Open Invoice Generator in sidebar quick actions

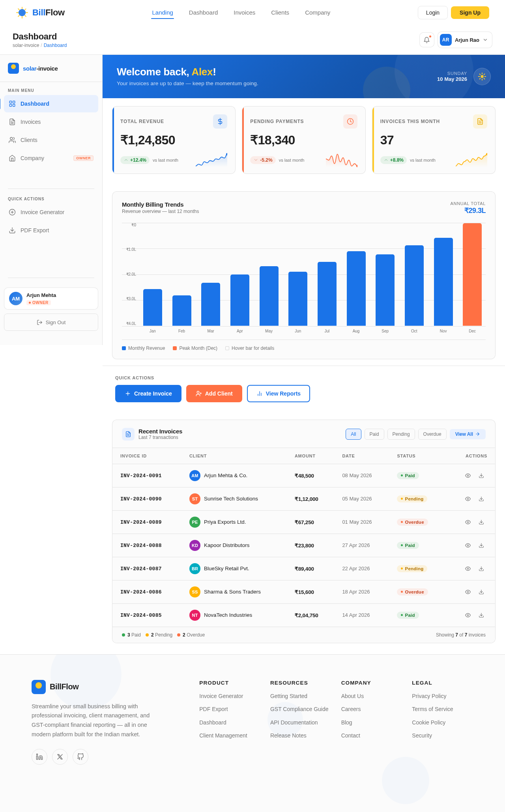(x=51, y=212)
